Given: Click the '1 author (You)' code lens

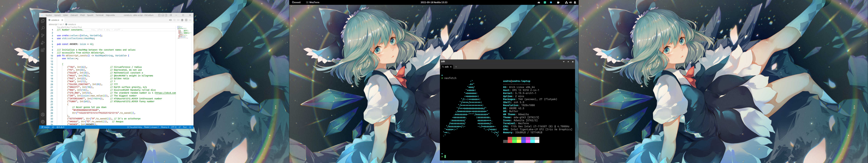Looking at the screenshot, I should click(x=76, y=27).
